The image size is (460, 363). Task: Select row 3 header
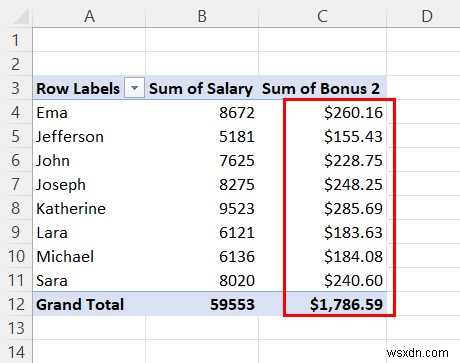16,88
